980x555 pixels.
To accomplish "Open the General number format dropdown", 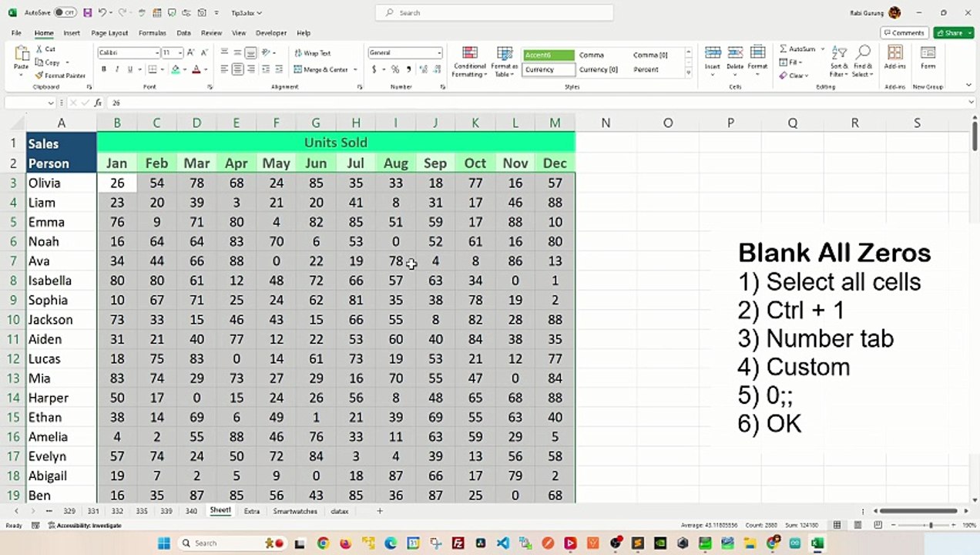I will 439,53.
